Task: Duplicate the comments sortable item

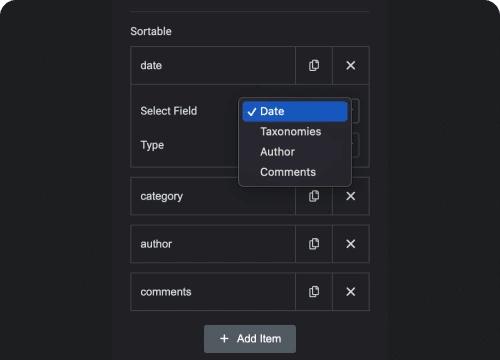Action: 314,292
